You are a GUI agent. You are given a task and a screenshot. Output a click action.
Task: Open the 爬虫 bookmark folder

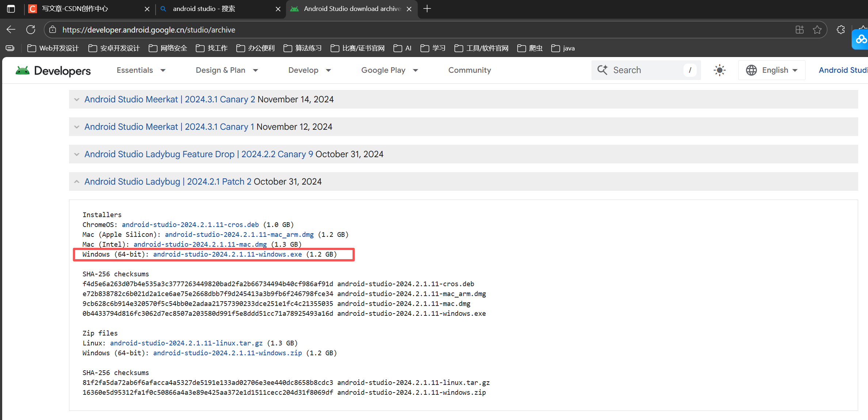point(530,48)
